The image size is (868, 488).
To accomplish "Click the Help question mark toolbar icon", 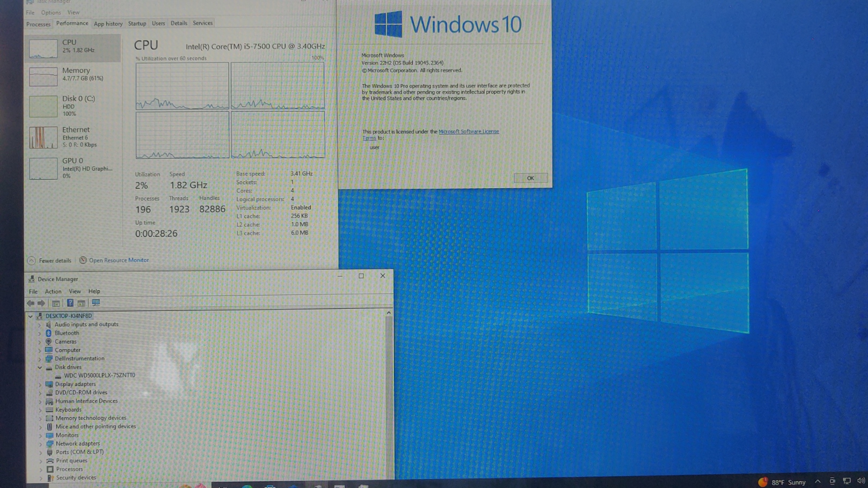I will tap(70, 303).
